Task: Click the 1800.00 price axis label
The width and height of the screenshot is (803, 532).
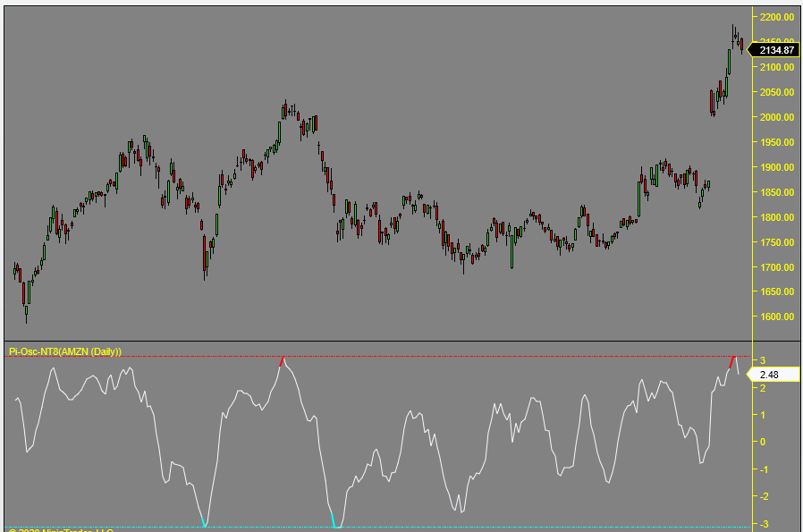Action: pyautogui.click(x=775, y=217)
